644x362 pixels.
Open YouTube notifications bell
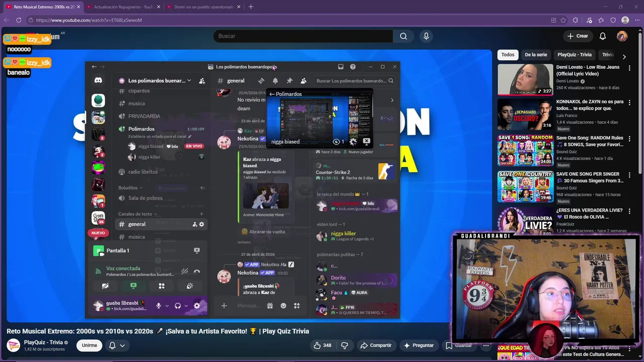(x=603, y=36)
